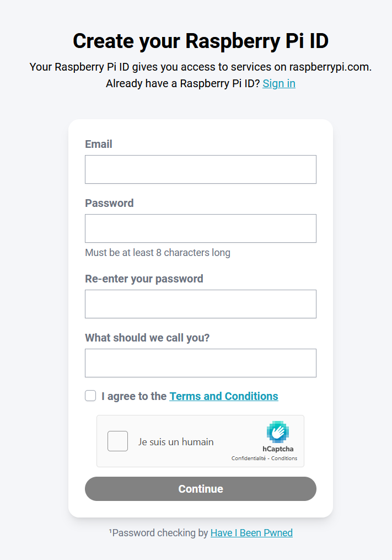Click the Email field label
392x560 pixels.
pos(99,144)
